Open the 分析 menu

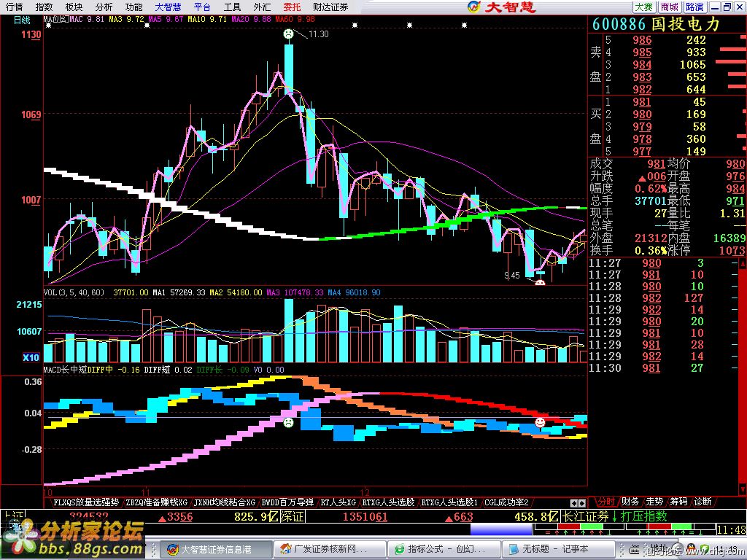tap(104, 7)
